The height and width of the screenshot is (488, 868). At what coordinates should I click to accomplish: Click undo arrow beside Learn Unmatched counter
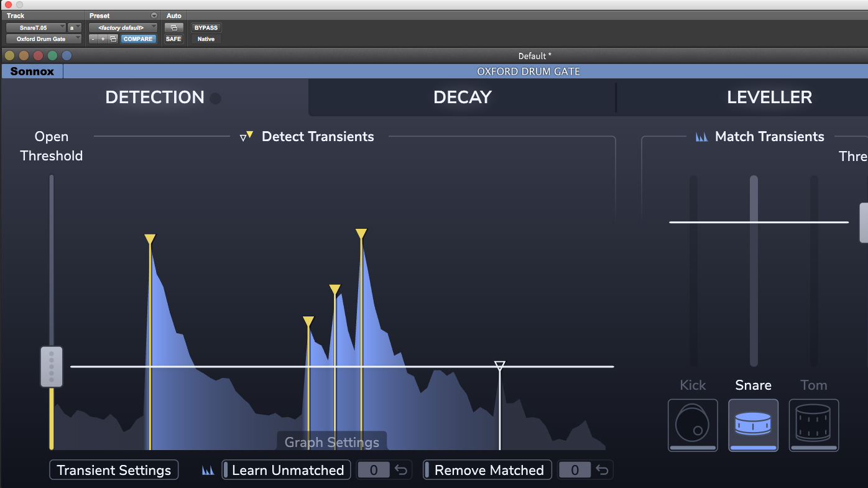pos(401,470)
